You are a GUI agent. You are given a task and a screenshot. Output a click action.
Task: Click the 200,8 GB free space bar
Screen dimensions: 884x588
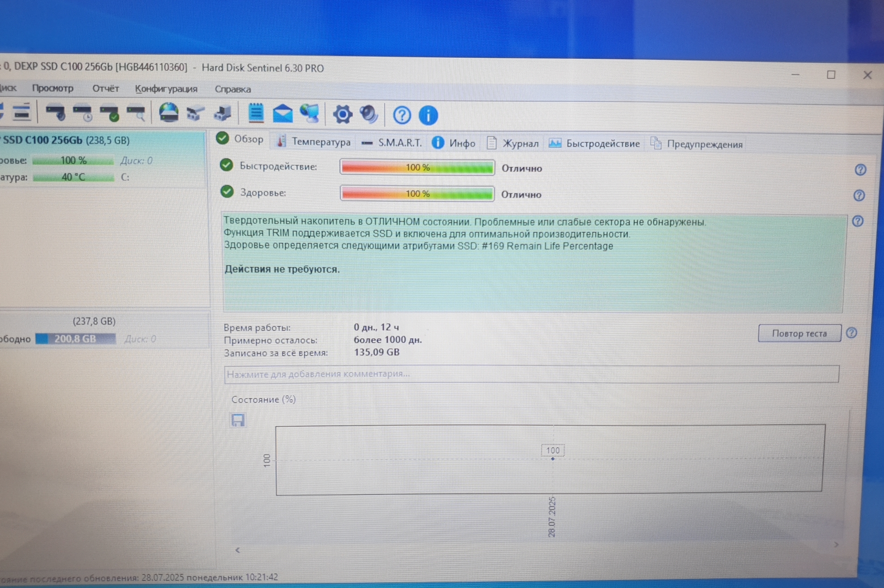(76, 339)
